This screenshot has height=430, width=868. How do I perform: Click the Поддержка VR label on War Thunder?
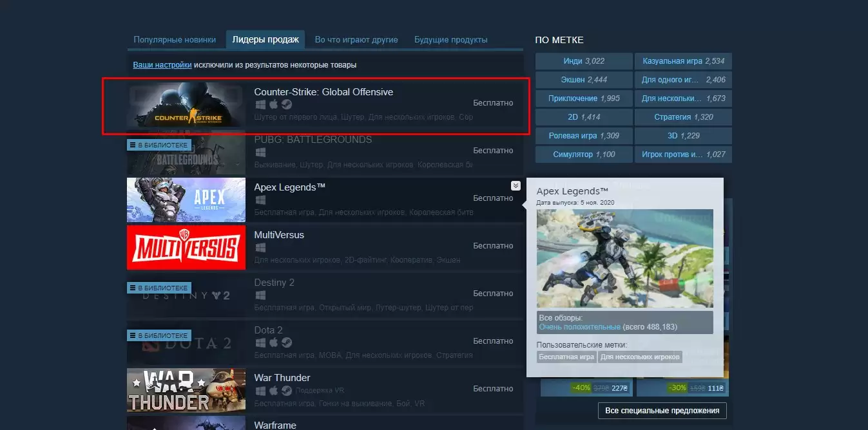coord(320,391)
